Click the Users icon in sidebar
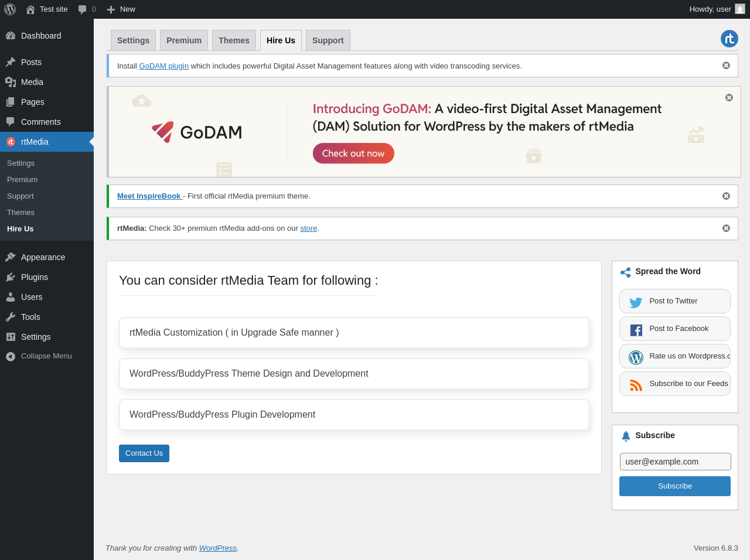The height and width of the screenshot is (560, 750). pos(11,297)
